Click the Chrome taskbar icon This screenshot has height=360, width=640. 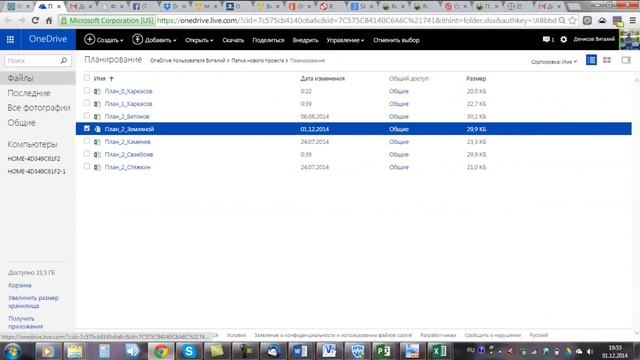161,351
